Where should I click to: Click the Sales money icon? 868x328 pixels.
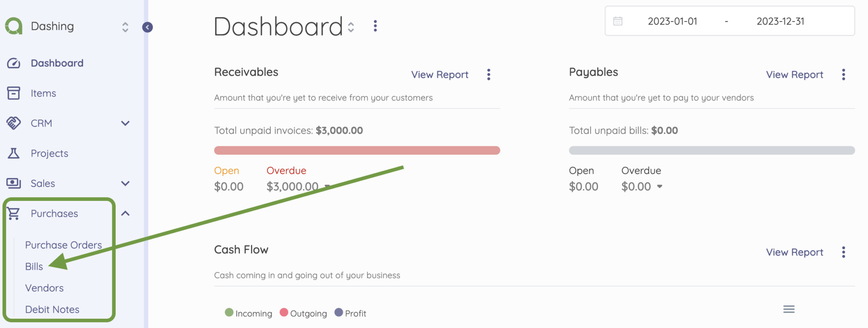point(14,183)
